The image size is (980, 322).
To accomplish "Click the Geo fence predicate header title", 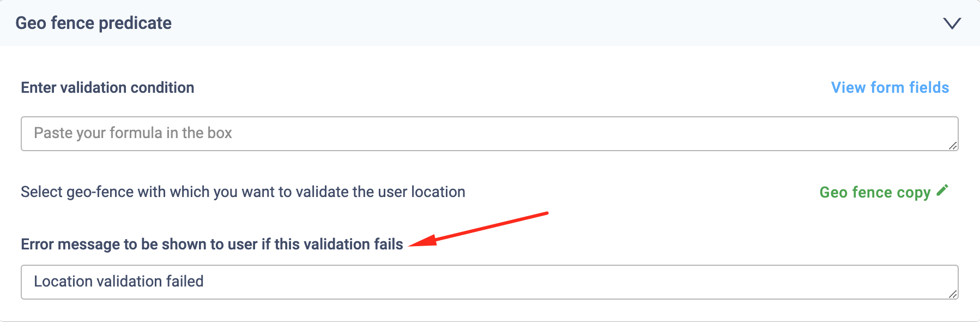I will [93, 23].
